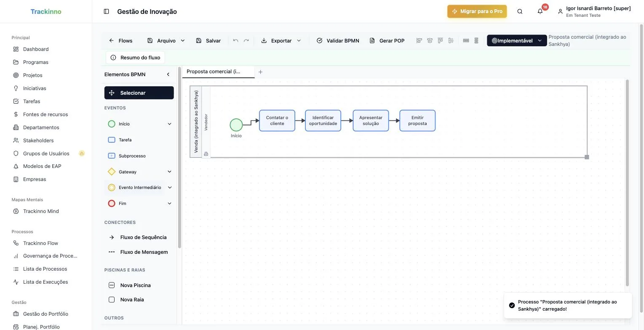This screenshot has height=330, width=644.
Task: Redo the last diagram change
Action: pyautogui.click(x=246, y=40)
